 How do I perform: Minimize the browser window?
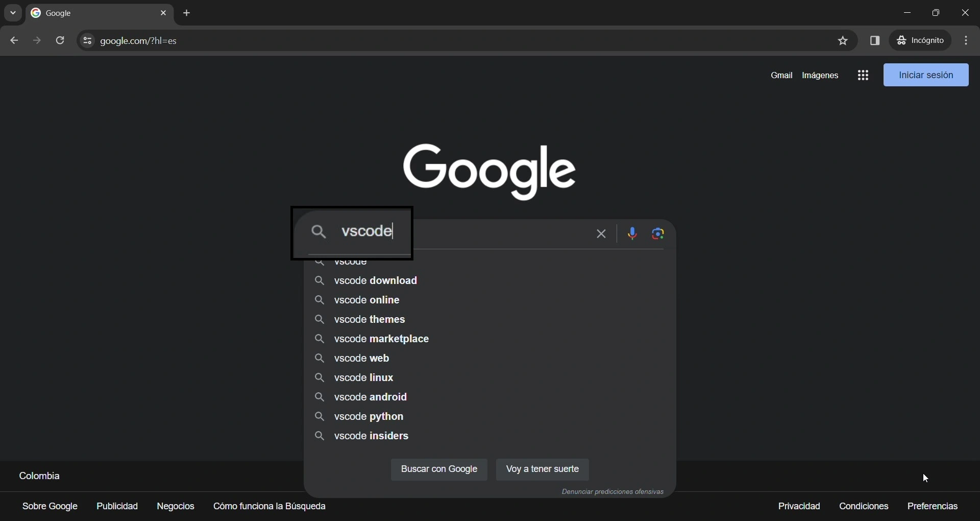(x=908, y=13)
